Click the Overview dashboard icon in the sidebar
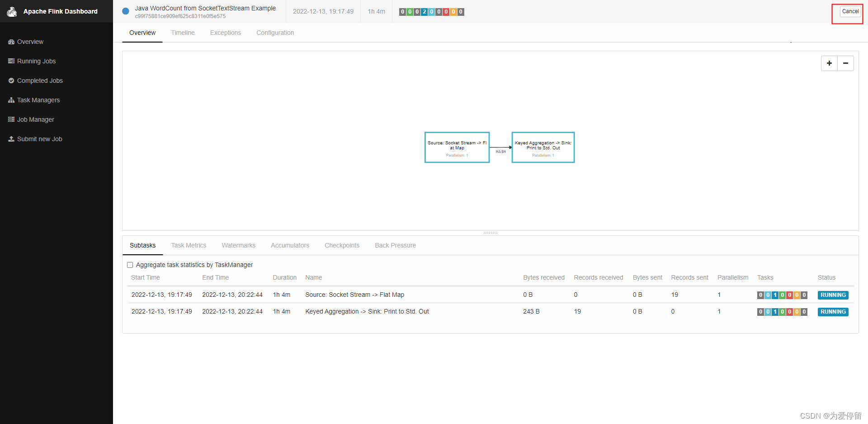868x424 pixels. point(11,42)
